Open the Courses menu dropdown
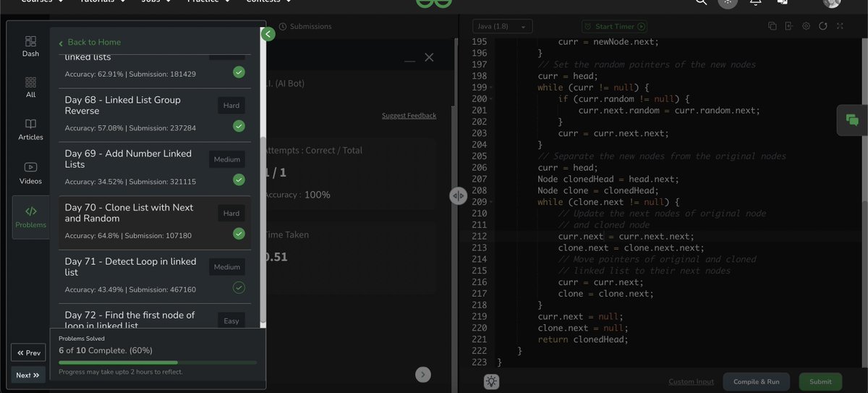The height and width of the screenshot is (393, 868). pyautogui.click(x=41, y=2)
